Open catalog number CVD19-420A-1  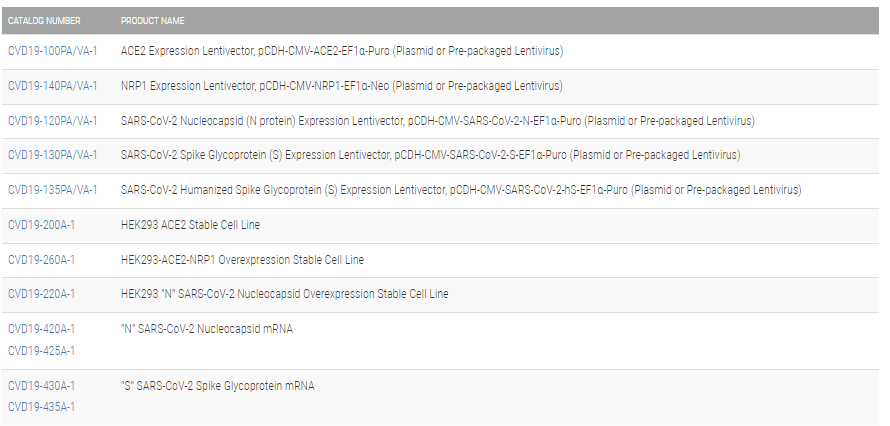41,329
